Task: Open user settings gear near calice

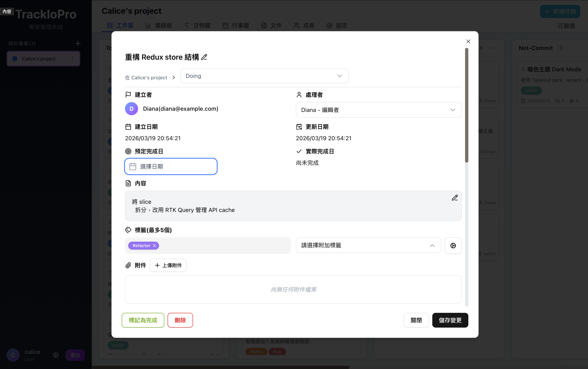Action: tap(56, 355)
